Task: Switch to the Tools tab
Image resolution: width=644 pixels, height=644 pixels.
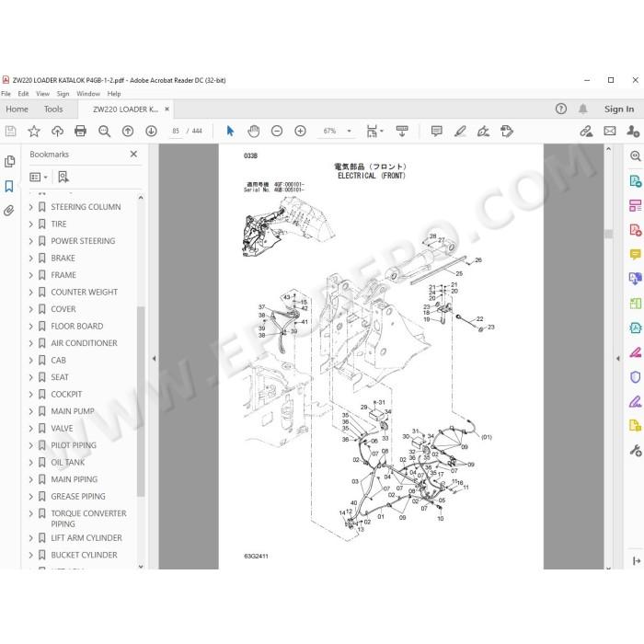Action: [x=53, y=109]
